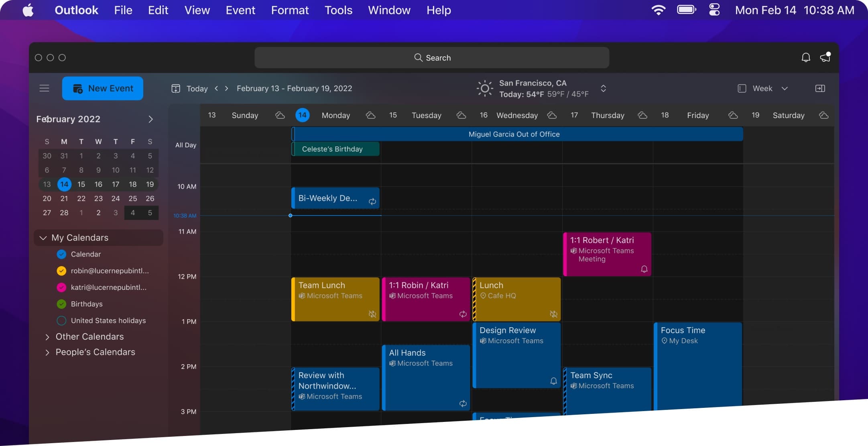Click reminder bell on 1:1 Robert / Katri
This screenshot has height=446, width=868.
(644, 269)
